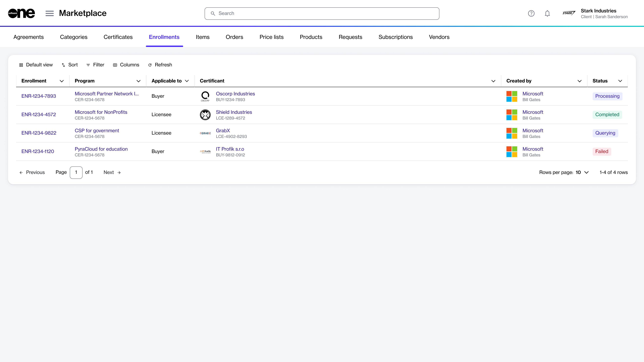Open the notifications bell
644x362 pixels.
point(547,13)
